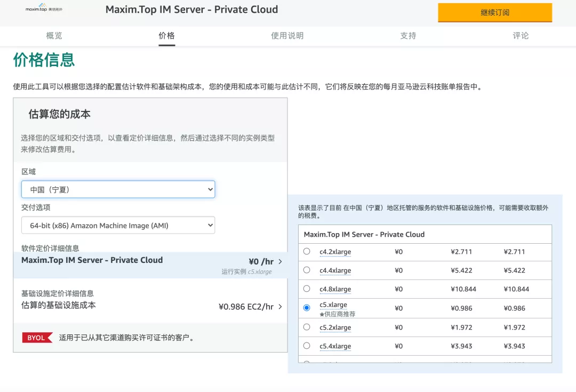This screenshot has height=392, width=576.
Task: Click the BYOL badge icon
Action: [37, 338]
